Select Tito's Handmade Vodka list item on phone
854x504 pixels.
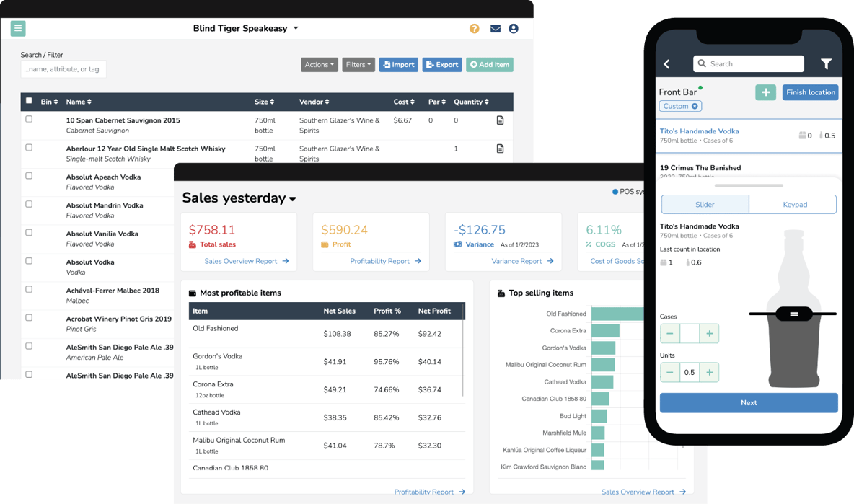[x=749, y=136]
